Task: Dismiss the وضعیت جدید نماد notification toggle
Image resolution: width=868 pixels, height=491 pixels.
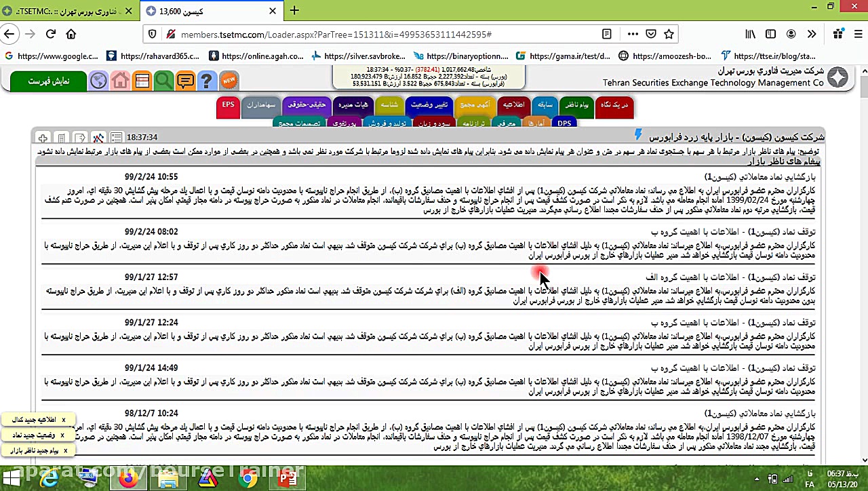Action: tap(62, 435)
